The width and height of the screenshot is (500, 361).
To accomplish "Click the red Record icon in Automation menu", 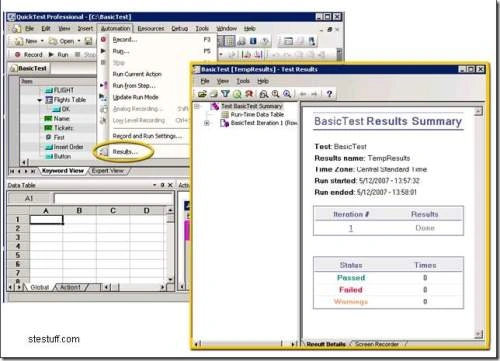I will 103,39.
